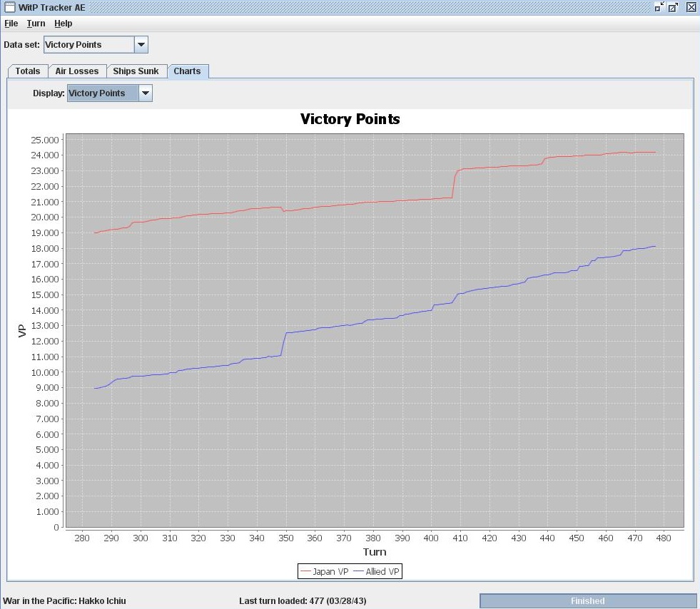Open the Help menu
The height and width of the screenshot is (609, 700).
(x=64, y=24)
